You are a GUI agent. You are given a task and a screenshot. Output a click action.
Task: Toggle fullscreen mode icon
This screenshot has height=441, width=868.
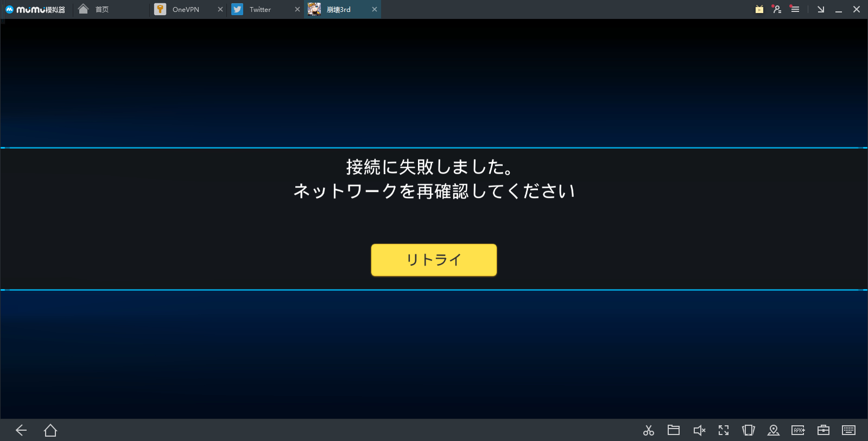[724, 430]
